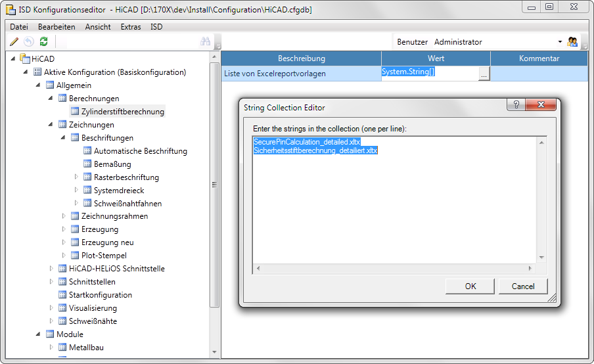Viewport: 594px width, 364px height.
Task: Expand the Visualisierung tree node
Action: (51, 307)
